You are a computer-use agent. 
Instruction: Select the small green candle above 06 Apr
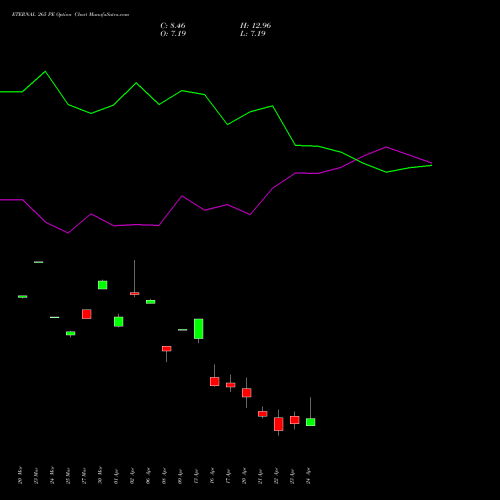(x=151, y=302)
